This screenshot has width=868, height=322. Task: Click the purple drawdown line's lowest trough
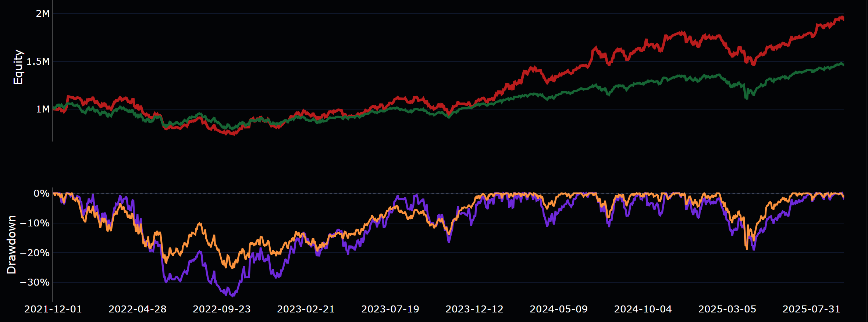coord(232,296)
